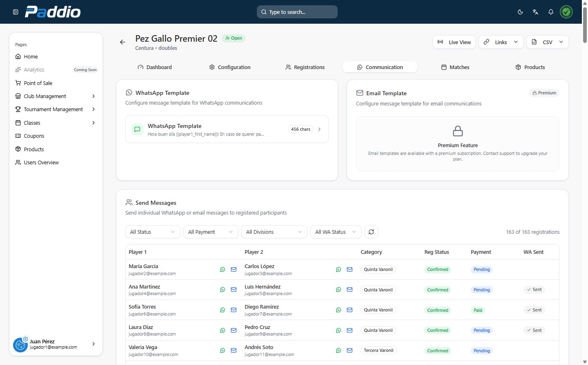Viewport: 588px width, 365px height.
Task: Send email to Andrés Soto
Action: tap(350, 350)
